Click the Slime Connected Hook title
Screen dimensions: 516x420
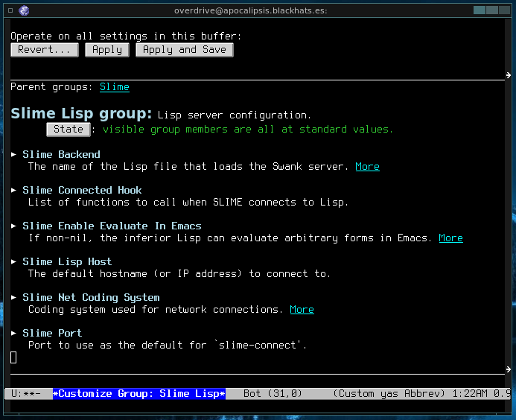82,190
